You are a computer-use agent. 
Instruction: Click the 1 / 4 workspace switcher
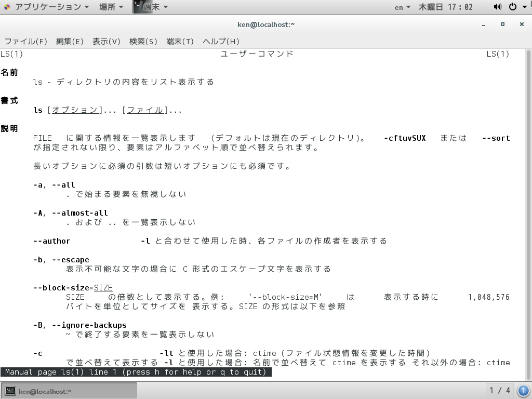pyautogui.click(x=500, y=391)
